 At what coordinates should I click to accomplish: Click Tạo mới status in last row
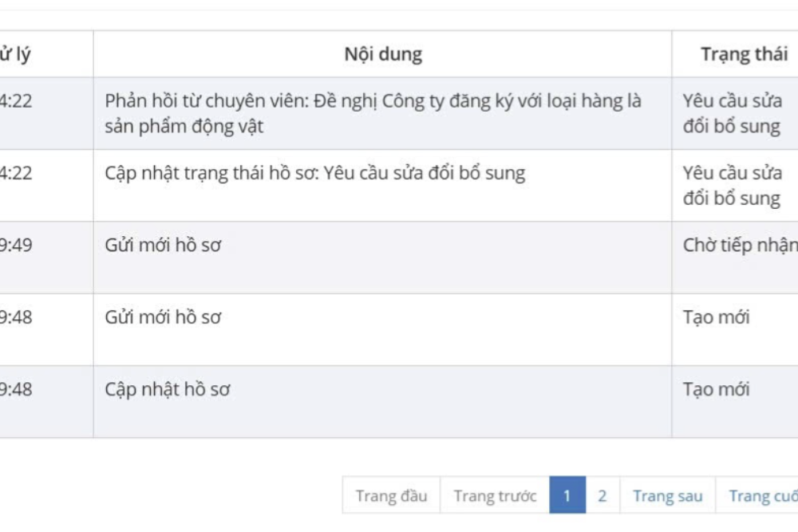[716, 390]
